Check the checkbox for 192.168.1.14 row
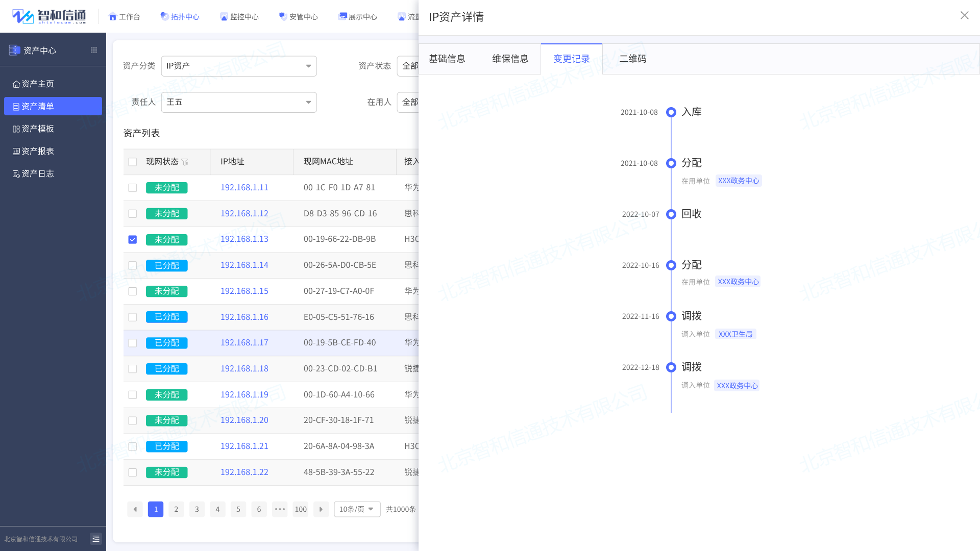980x551 pixels. pos(132,265)
